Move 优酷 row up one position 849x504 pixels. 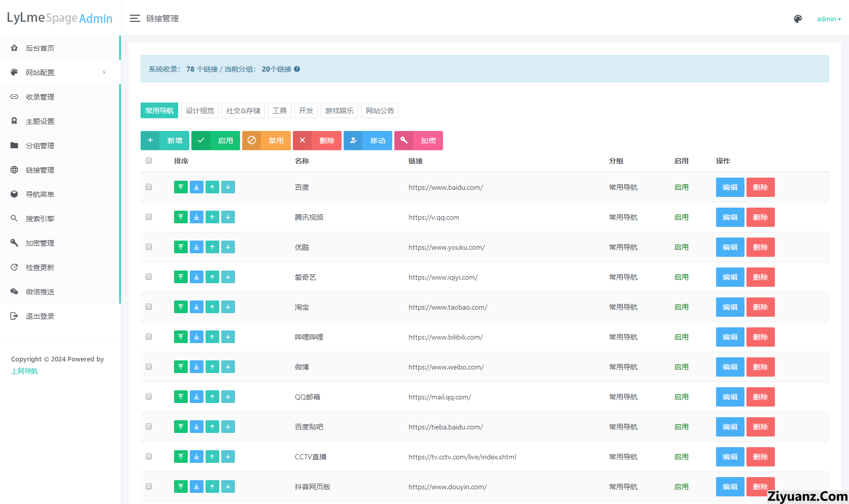click(212, 247)
